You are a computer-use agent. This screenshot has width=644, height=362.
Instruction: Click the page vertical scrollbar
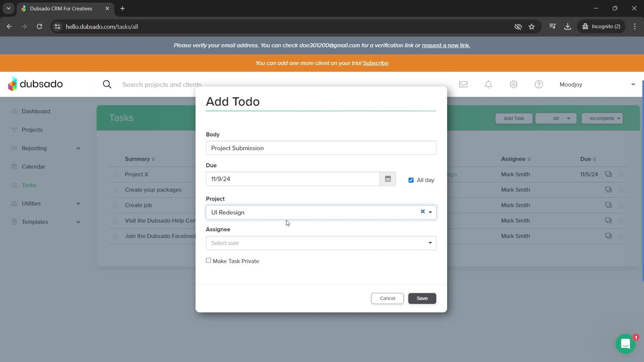click(643, 181)
